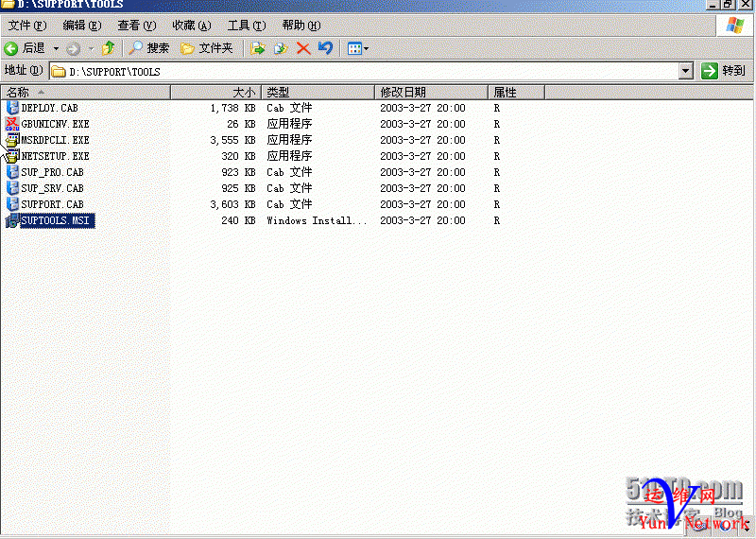This screenshot has width=756, height=539.
Task: Click the GBUNICNV.EXE file name
Action: coord(56,124)
